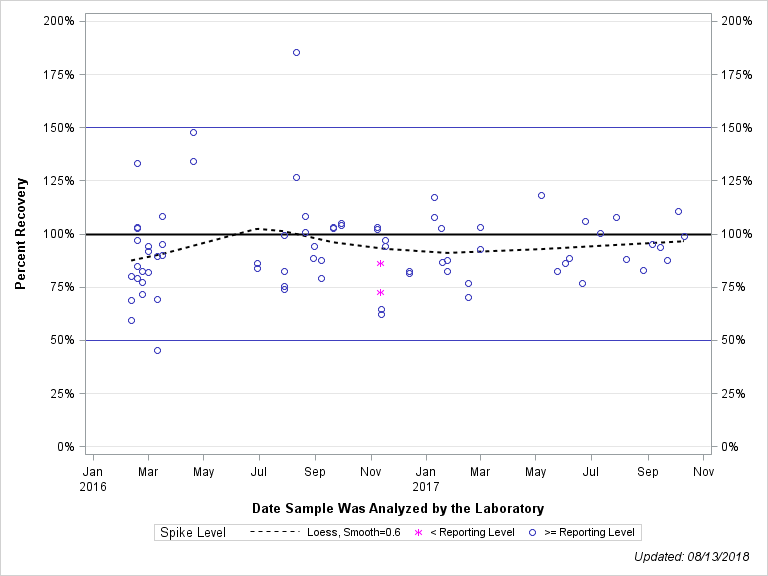Click the left axis '100%' label
The width and height of the screenshot is (768, 576).
[59, 234]
